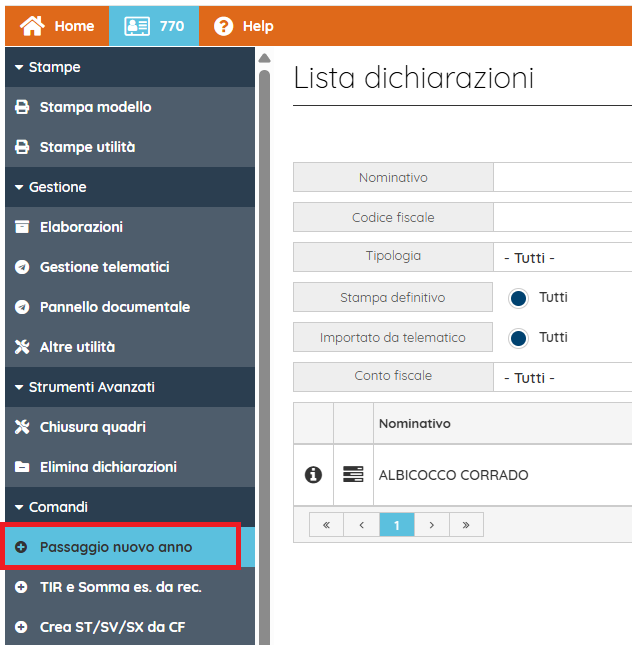Click the sidebar vertical scrollbar

(x=265, y=300)
